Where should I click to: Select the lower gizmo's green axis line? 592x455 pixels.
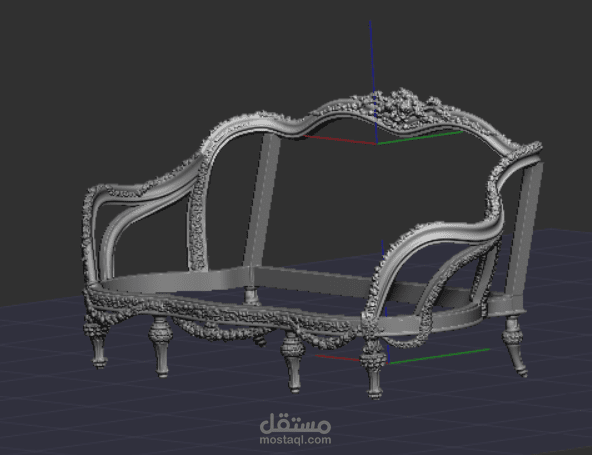(x=439, y=356)
